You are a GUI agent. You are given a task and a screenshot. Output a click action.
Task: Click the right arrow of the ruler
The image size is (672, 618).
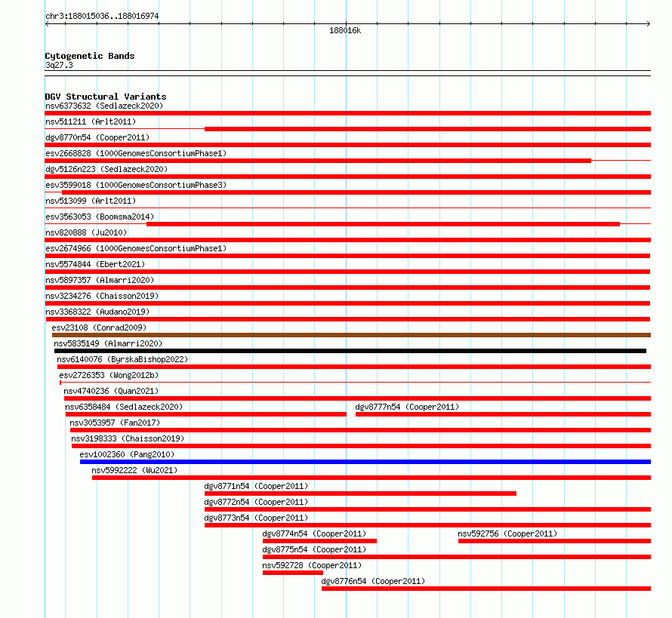(x=649, y=24)
